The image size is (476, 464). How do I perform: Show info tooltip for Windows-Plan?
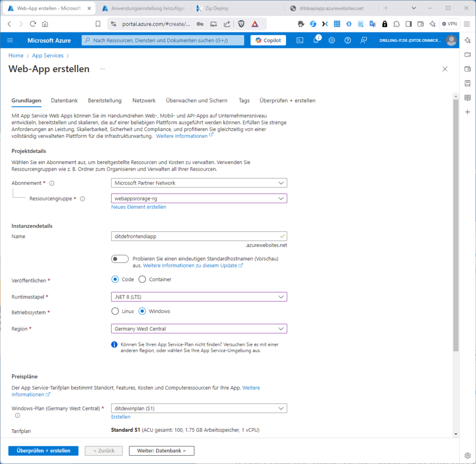[x=18, y=415]
